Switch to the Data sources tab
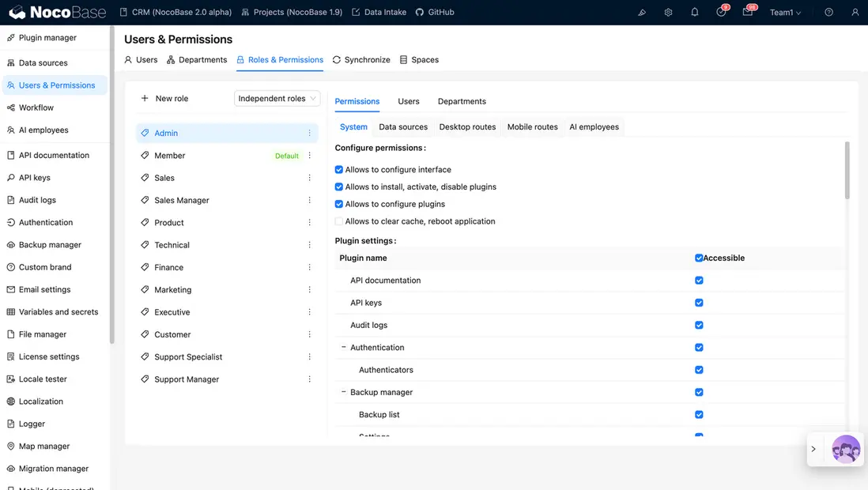This screenshot has height=490, width=868. (403, 127)
